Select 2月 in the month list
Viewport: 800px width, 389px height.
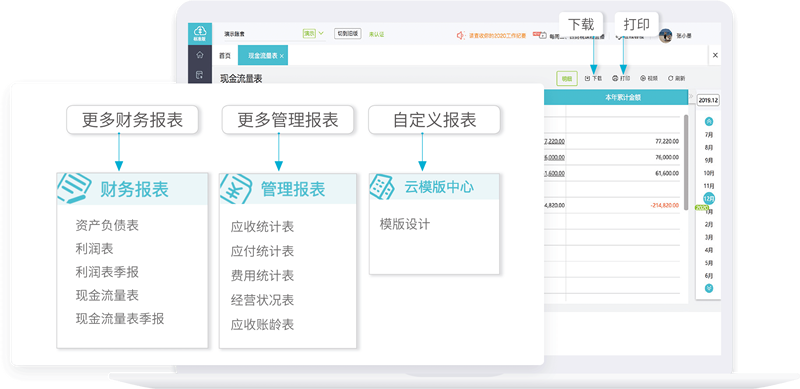[x=709, y=225]
